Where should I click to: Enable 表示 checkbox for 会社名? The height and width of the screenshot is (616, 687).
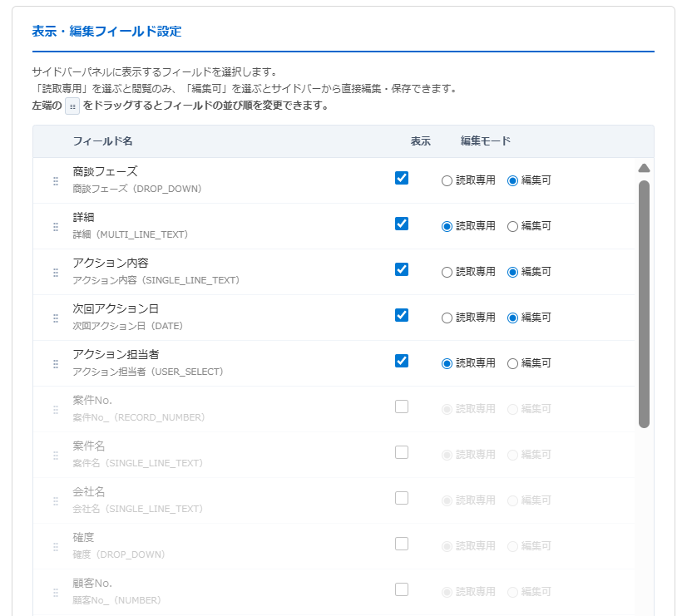pyautogui.click(x=402, y=498)
